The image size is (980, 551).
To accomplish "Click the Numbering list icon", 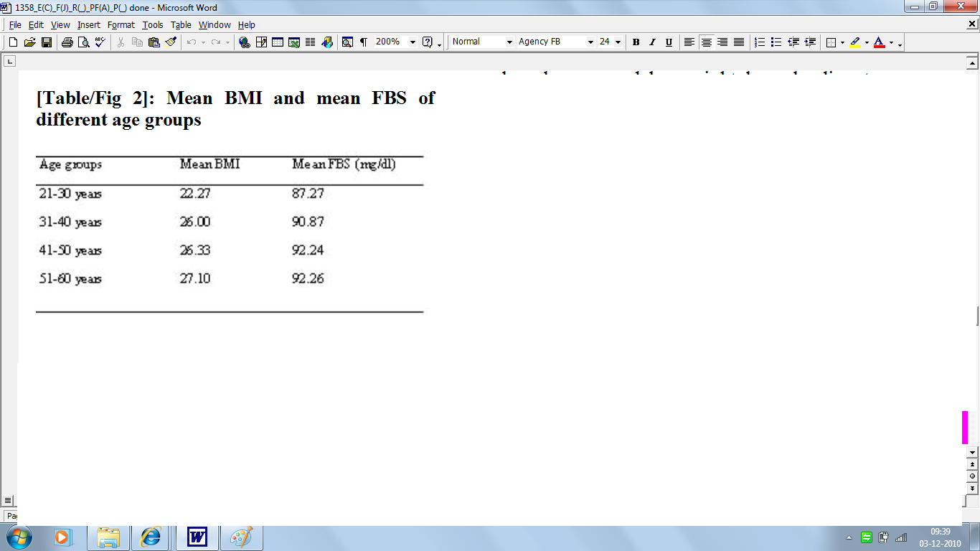I will [x=760, y=42].
